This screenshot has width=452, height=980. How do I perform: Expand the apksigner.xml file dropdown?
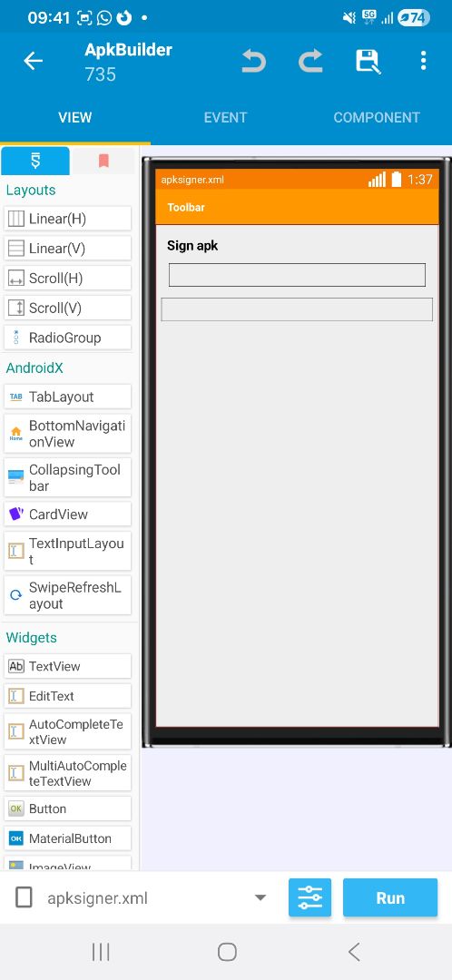coord(260,898)
